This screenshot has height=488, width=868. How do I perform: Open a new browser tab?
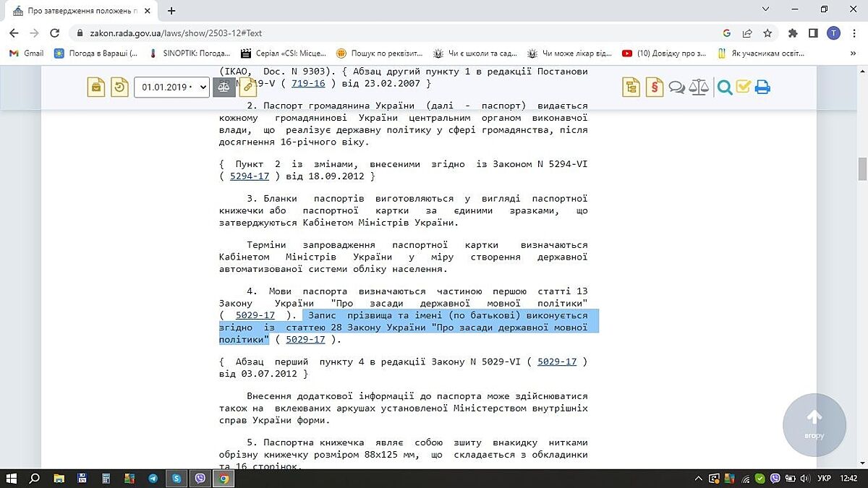(171, 11)
